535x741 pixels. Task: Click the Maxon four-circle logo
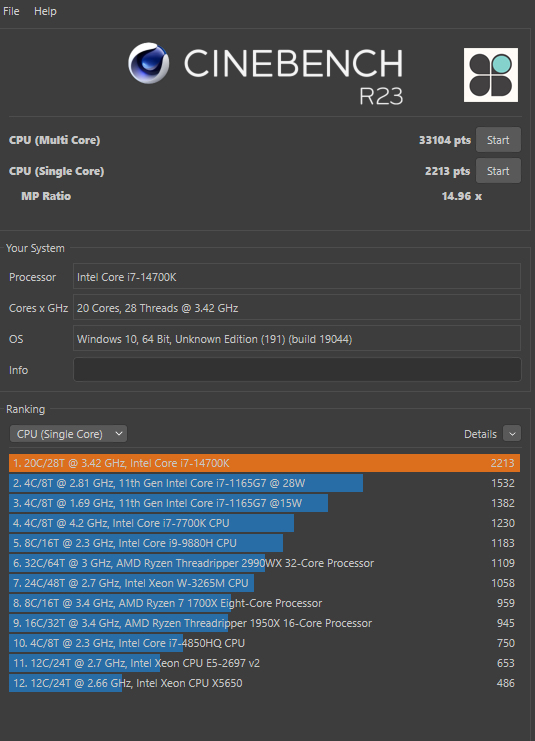point(491,75)
